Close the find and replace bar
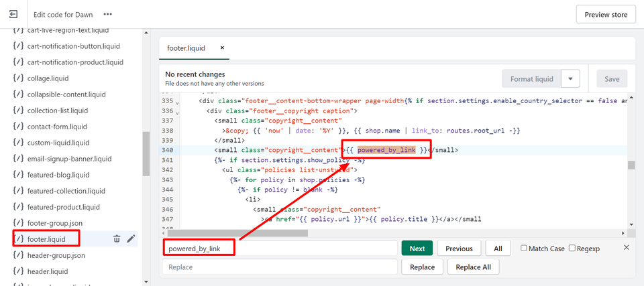Image resolution: width=644 pixels, height=286 pixels. tap(627, 247)
